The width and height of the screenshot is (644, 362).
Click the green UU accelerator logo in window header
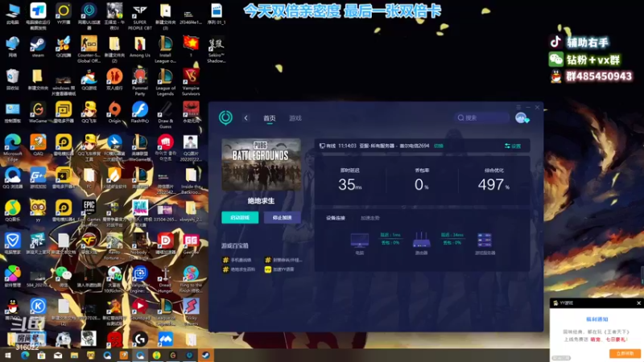225,117
